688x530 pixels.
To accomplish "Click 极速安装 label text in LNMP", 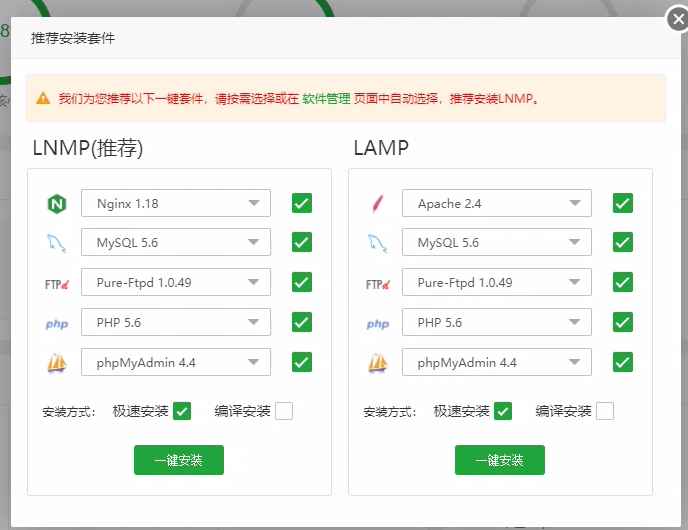I will click(x=140, y=411).
